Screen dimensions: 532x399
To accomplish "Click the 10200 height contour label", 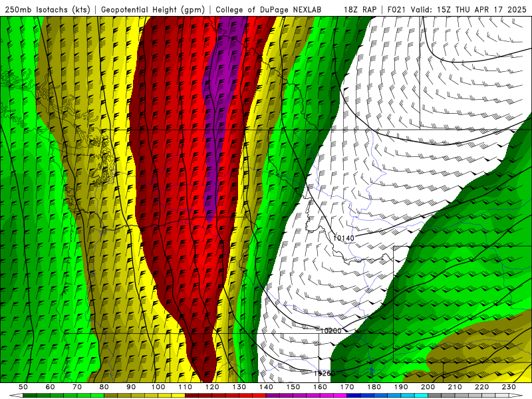I will (x=331, y=331).
